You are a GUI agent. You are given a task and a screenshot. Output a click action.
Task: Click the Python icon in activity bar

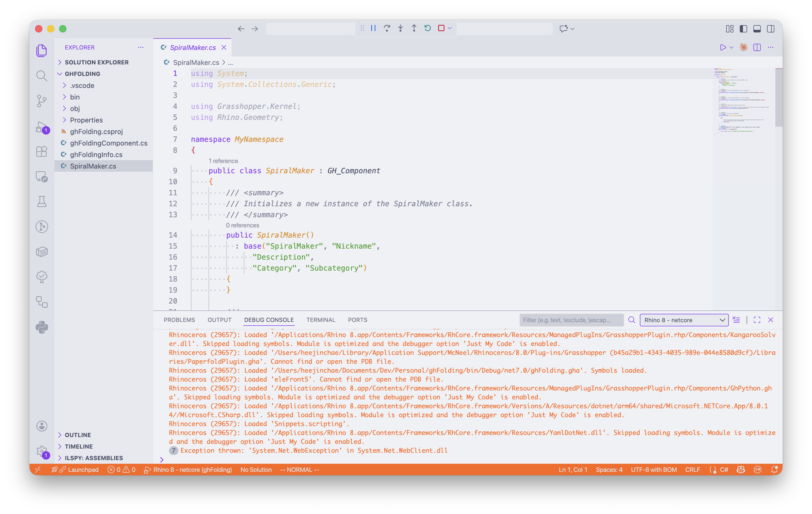[x=42, y=327]
